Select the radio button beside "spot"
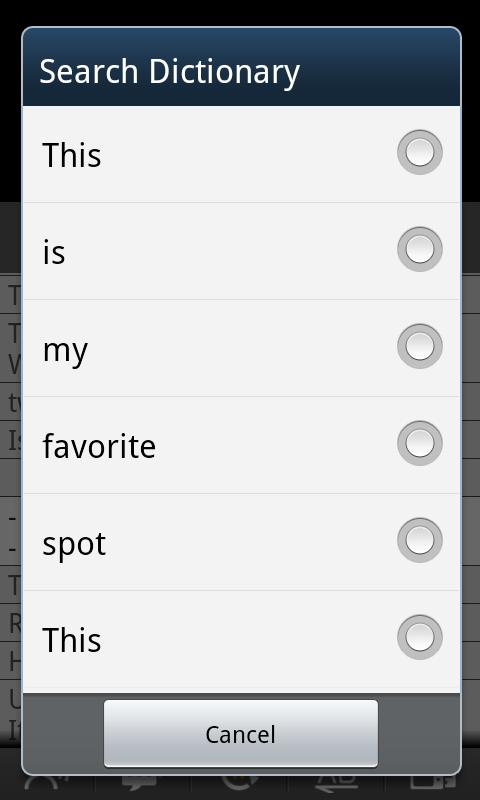480x800 pixels. [419, 540]
